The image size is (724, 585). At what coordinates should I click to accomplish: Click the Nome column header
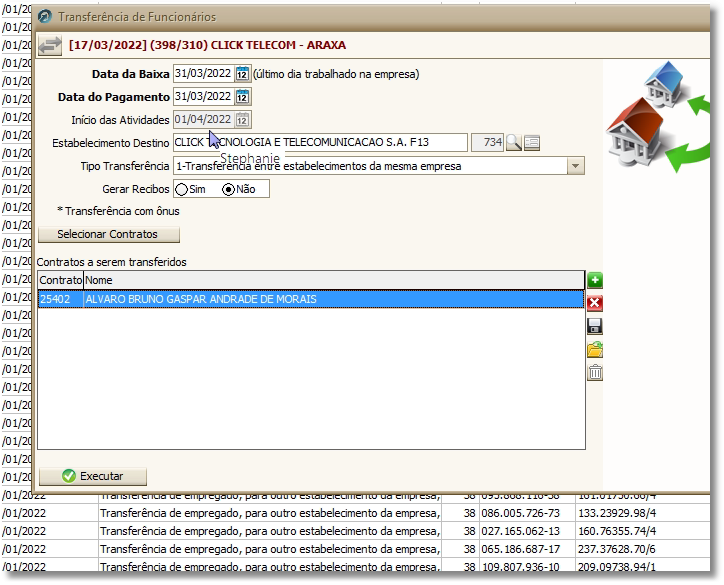tap(334, 280)
